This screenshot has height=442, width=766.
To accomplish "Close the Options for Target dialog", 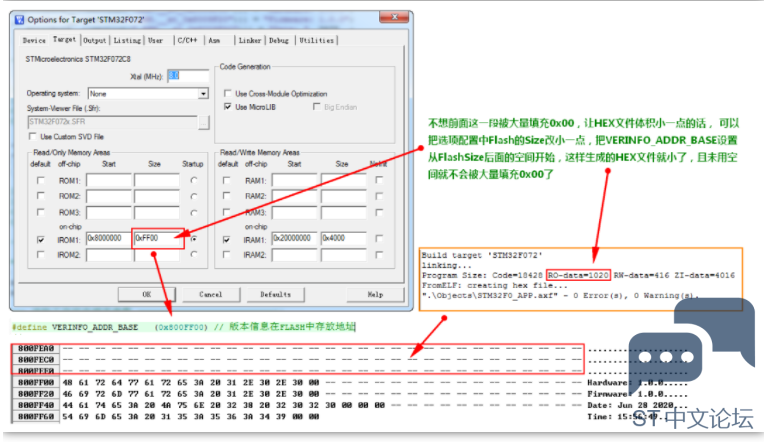I will (394, 17).
